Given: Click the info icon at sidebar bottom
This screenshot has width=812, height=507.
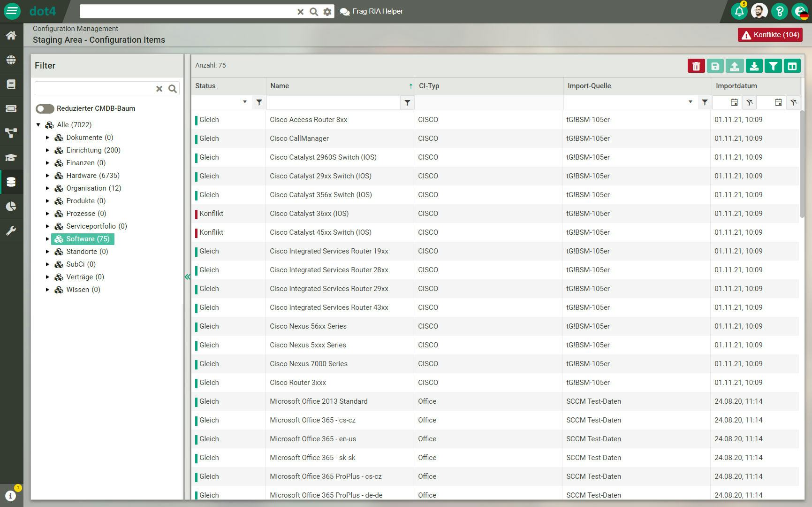Looking at the screenshot, I should (x=10, y=496).
